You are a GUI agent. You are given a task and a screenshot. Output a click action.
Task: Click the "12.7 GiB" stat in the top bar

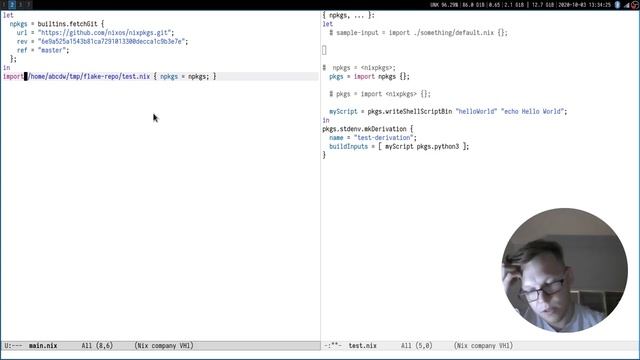pyautogui.click(x=543, y=5)
